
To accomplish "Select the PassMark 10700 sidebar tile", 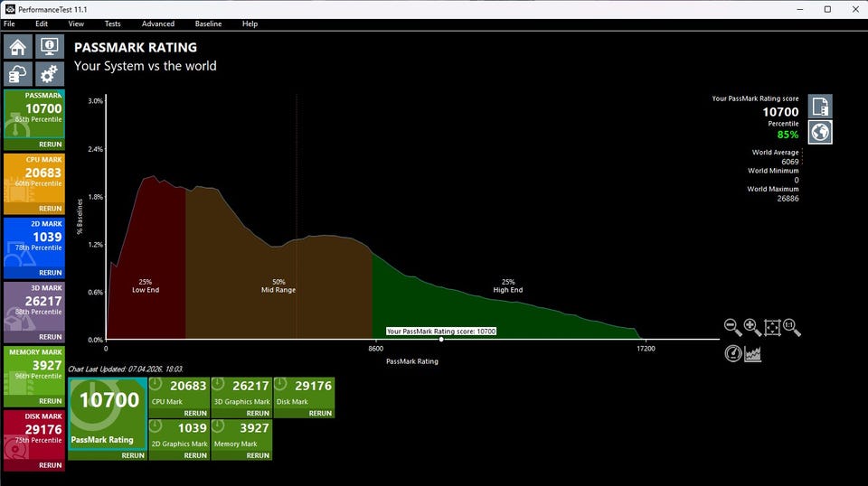I will pos(34,114).
